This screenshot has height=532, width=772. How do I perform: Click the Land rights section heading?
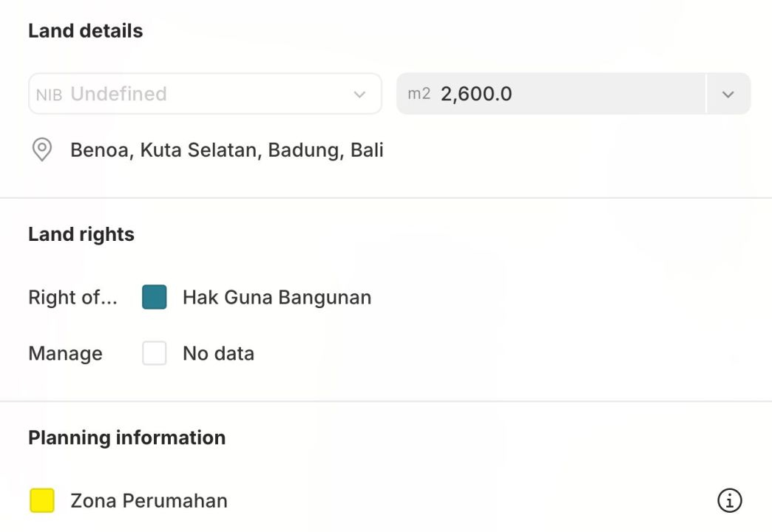click(x=81, y=234)
